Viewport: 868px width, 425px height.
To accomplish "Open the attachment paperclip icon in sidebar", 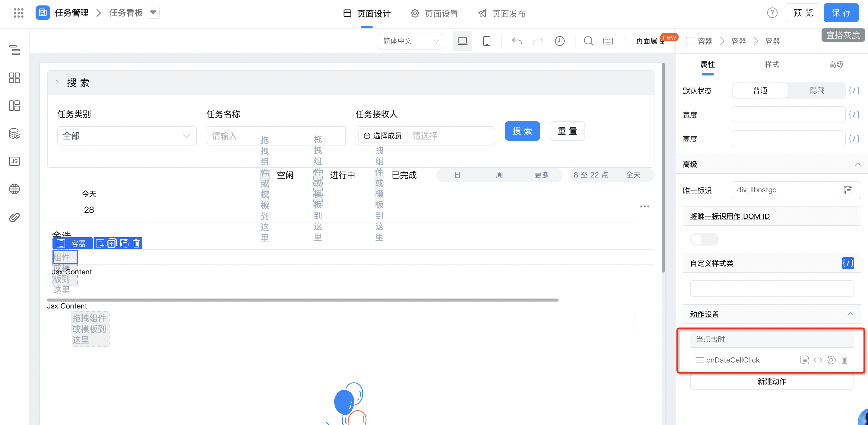I will (14, 217).
